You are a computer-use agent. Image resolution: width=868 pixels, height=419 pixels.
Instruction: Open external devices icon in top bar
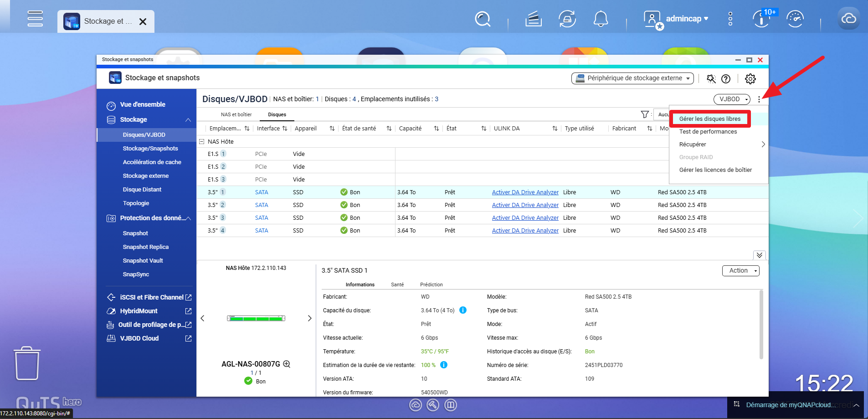coord(567,19)
